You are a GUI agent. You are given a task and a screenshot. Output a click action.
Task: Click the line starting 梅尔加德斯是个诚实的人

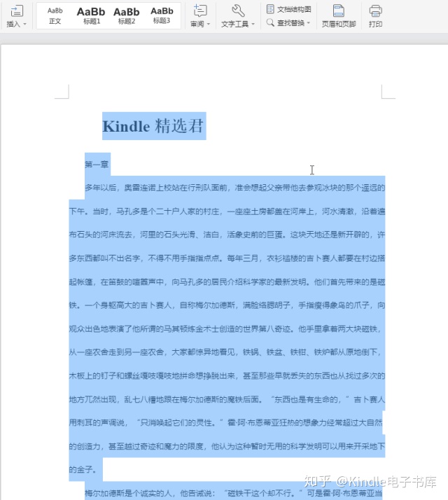[x=233, y=493]
